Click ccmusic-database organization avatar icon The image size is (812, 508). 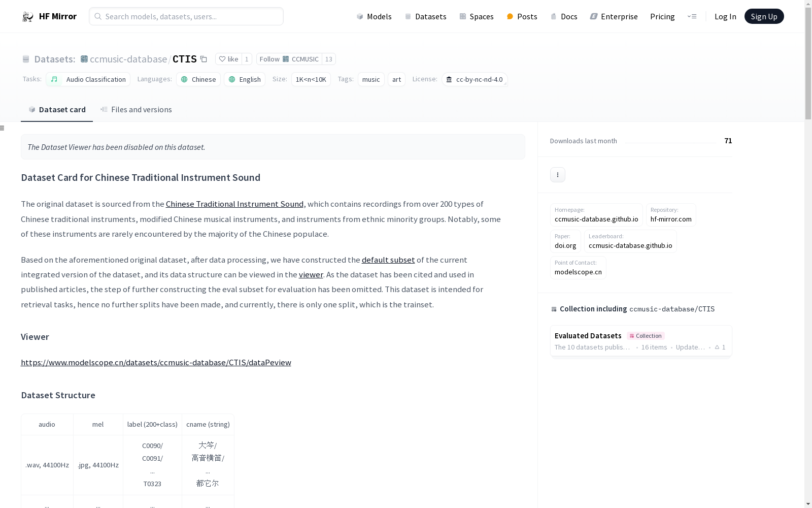[x=84, y=59]
